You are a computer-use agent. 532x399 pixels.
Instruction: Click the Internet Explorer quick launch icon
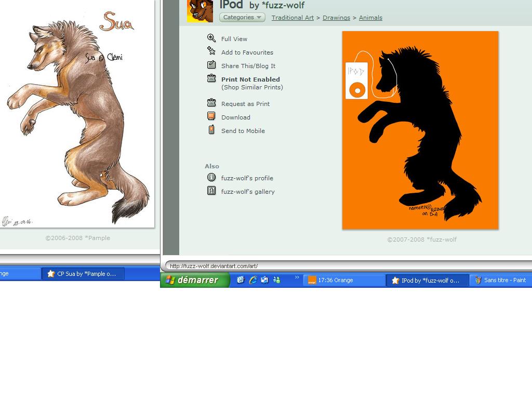253,280
